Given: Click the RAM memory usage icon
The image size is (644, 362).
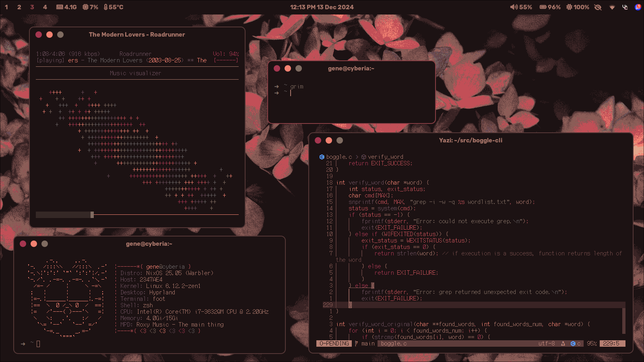Looking at the screenshot, I should click(x=60, y=7).
